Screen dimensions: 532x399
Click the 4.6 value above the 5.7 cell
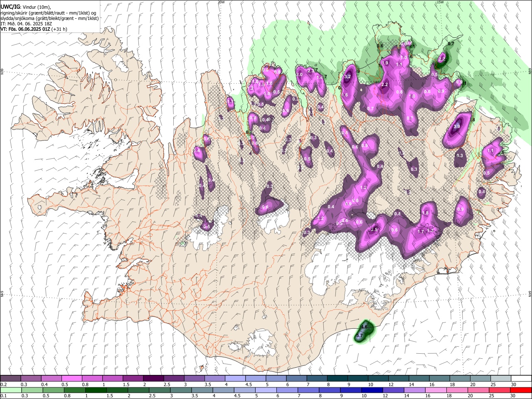(365, 327)
